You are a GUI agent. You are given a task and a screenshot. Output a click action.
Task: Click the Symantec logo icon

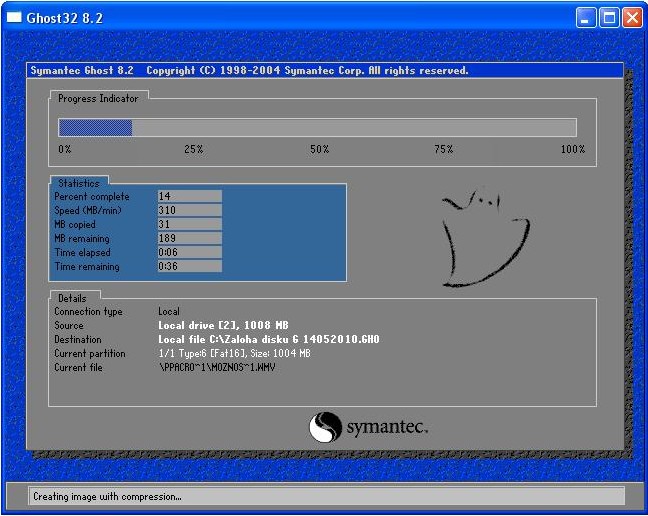click(326, 427)
